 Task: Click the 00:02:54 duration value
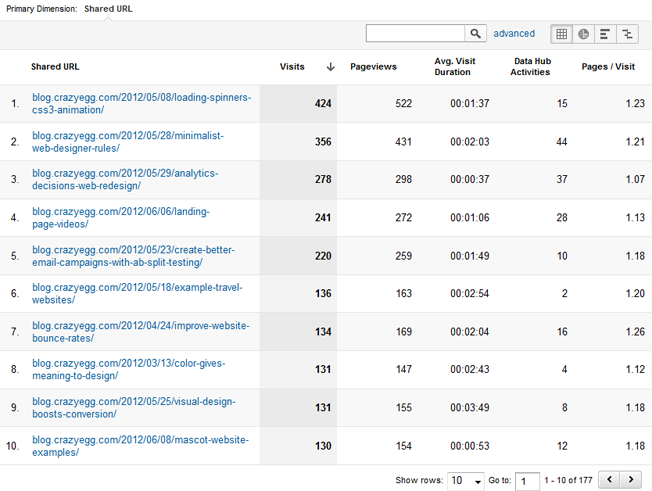[469, 294]
